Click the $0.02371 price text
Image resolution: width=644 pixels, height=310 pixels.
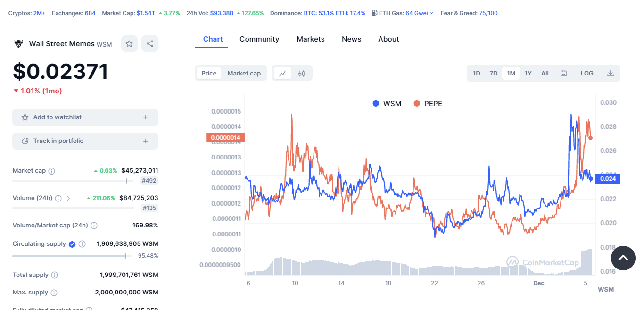point(60,71)
